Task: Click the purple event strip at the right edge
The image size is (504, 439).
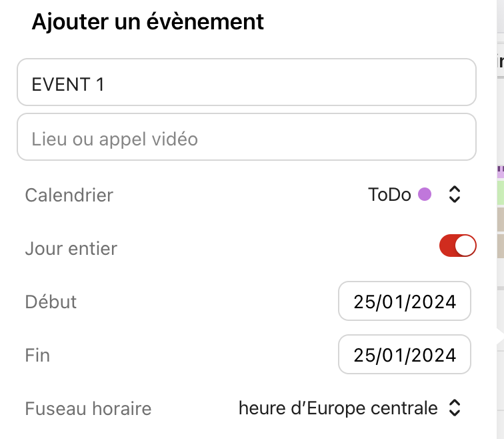Action: 500,172
